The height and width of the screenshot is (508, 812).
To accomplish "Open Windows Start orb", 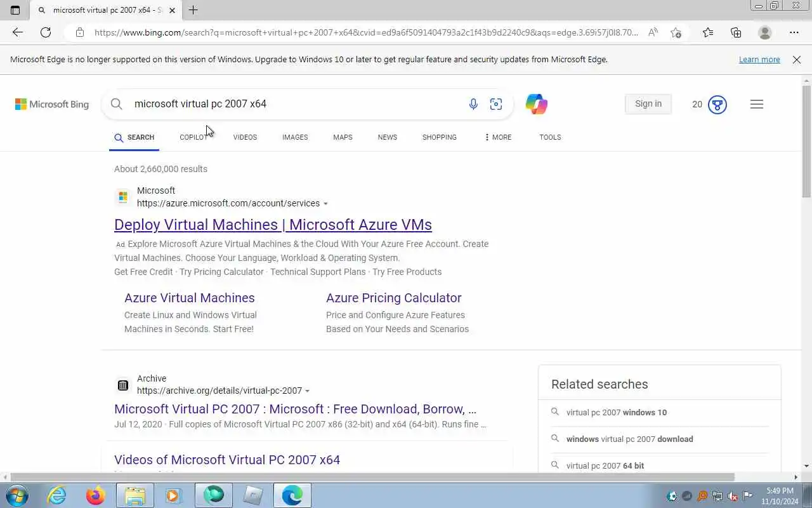I will (x=16, y=495).
